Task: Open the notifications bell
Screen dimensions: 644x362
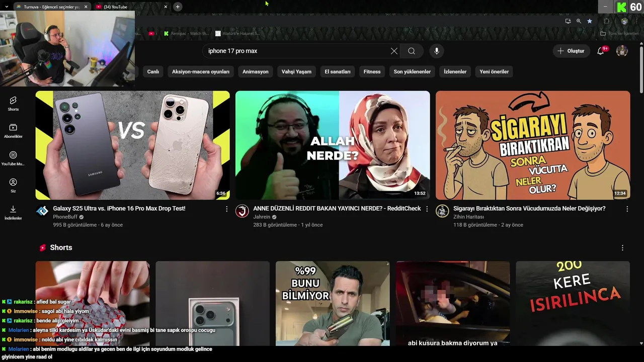Action: [x=601, y=51]
